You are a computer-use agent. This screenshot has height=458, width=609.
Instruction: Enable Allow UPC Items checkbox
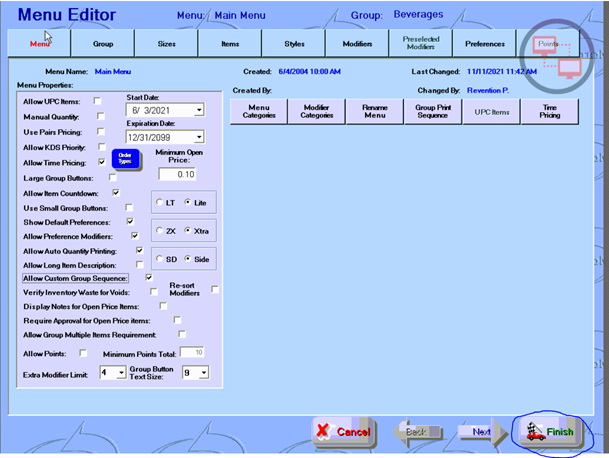[x=97, y=101]
